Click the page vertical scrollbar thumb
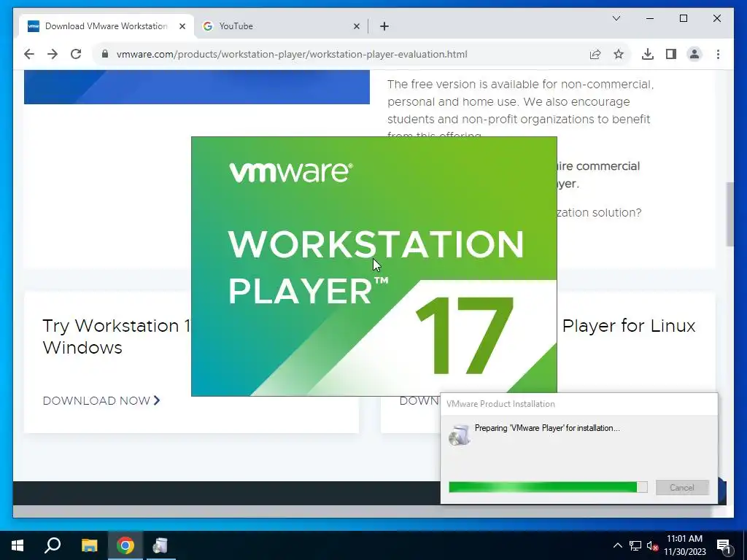747x560 pixels. (x=729, y=214)
